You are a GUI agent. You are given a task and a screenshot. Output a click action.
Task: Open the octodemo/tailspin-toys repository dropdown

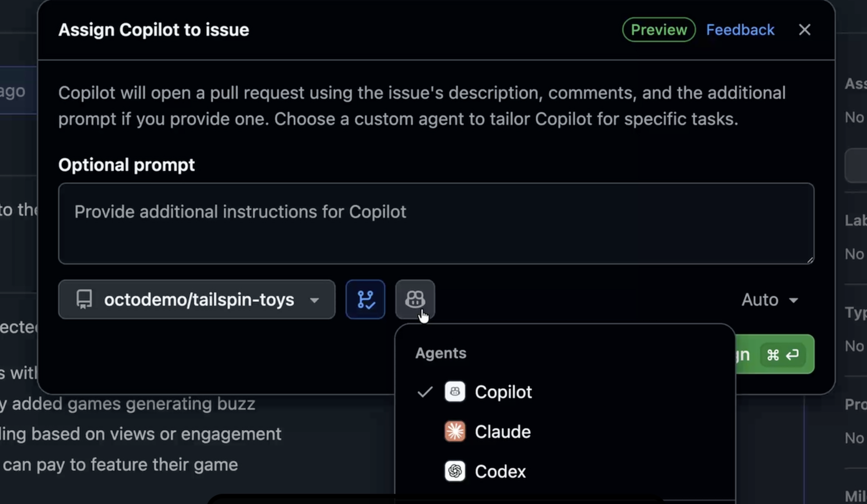tap(197, 299)
